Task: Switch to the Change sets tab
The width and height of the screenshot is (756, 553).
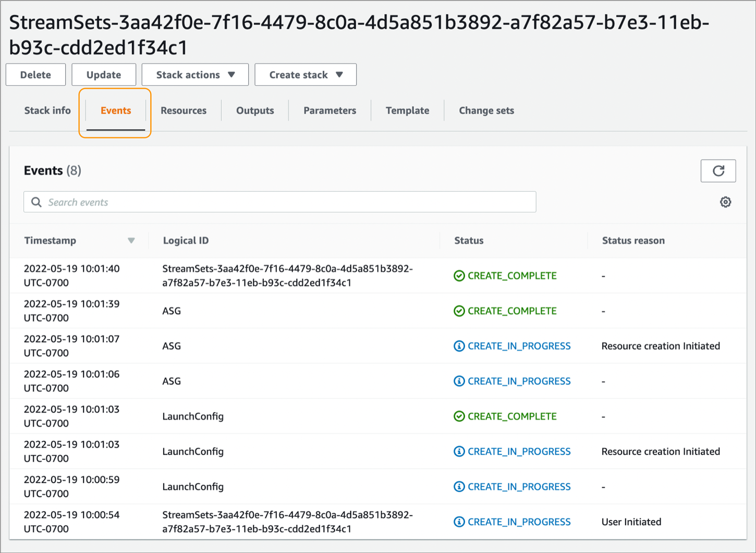Action: click(486, 110)
